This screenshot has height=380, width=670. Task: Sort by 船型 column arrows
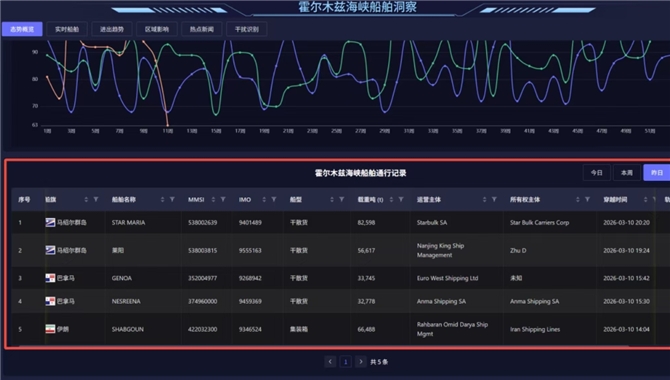[x=332, y=200]
